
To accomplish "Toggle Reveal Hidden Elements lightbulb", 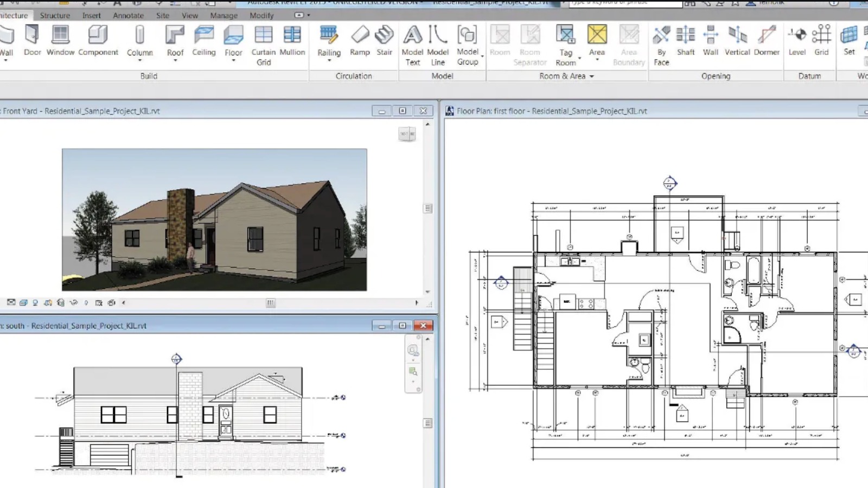I will pyautogui.click(x=86, y=302).
